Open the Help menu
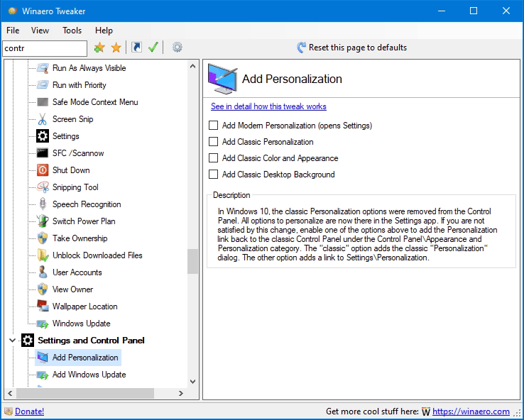Screen dimensions: 524x420 click(104, 31)
